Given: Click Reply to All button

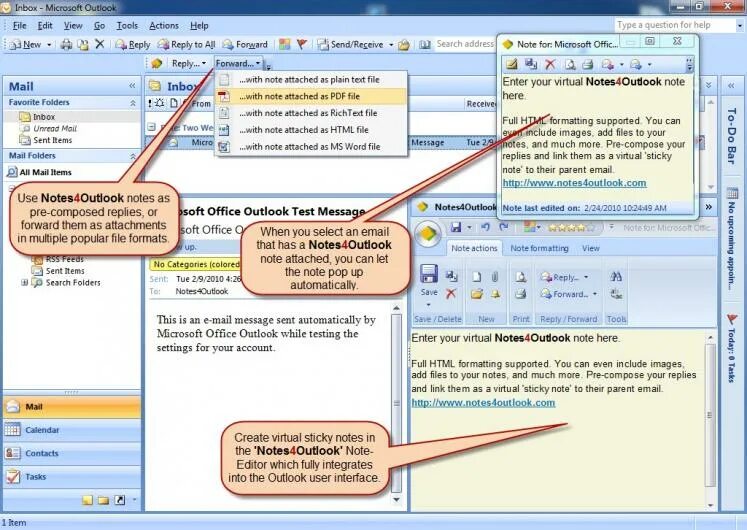Looking at the screenshot, I should [187, 45].
